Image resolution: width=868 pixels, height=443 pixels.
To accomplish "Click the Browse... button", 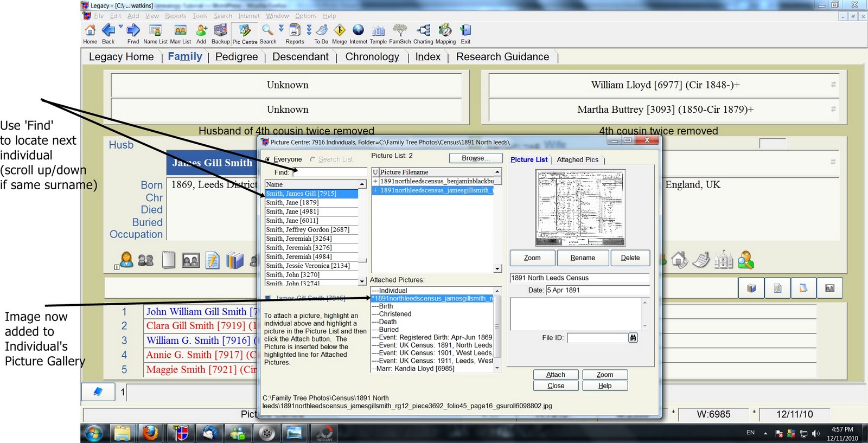I will (x=476, y=158).
